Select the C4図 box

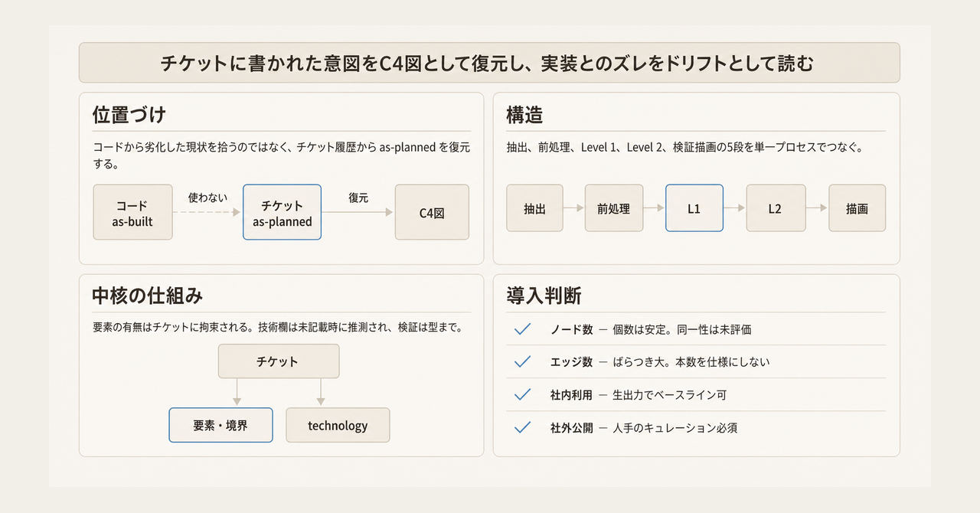[x=432, y=212]
